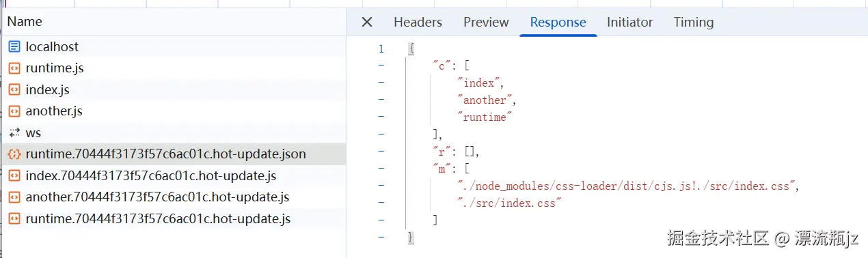
Task: Open the Initiator tab
Action: (629, 22)
